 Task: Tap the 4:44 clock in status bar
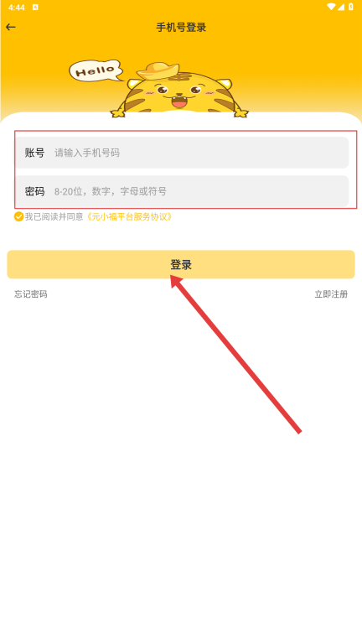coord(17,8)
